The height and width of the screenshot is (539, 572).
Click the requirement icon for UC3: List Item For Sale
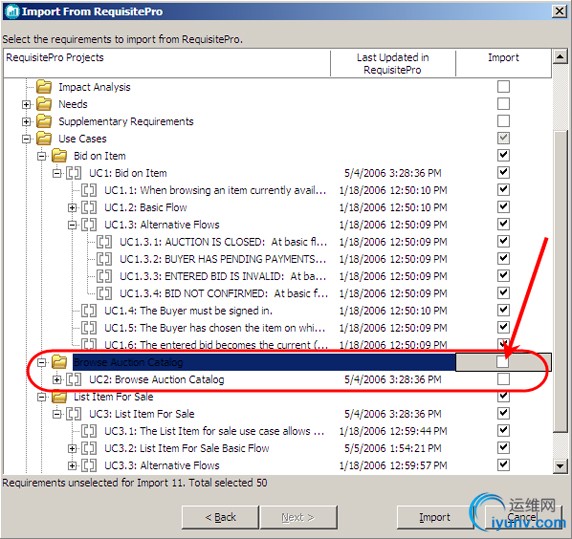coord(74,414)
